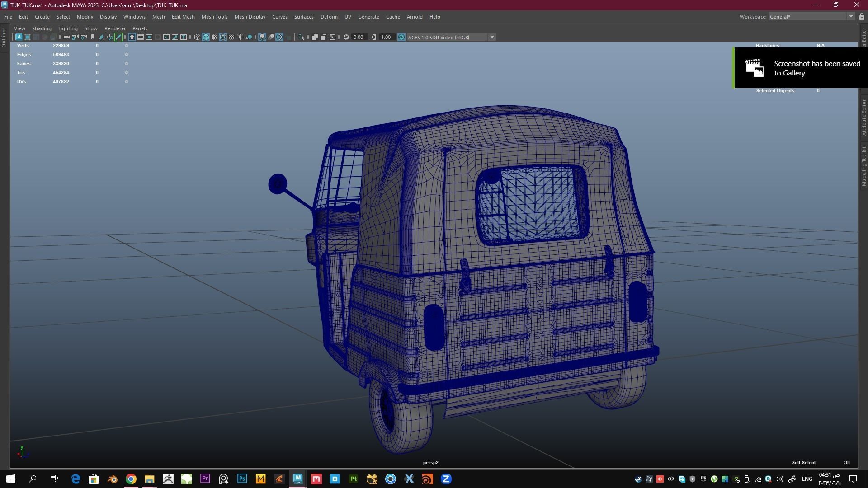This screenshot has height=488, width=868.
Task: Toggle the Film Gate icon
Action: pos(141,37)
